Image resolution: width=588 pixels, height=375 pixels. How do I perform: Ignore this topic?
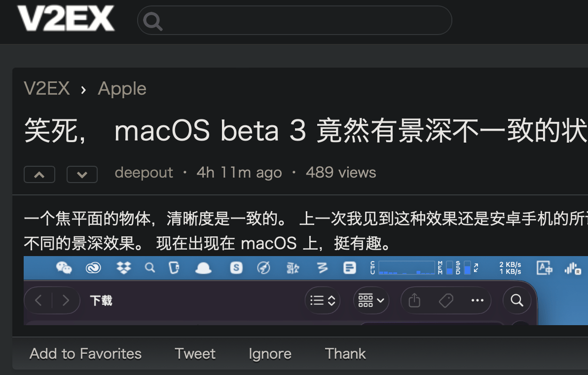point(270,354)
